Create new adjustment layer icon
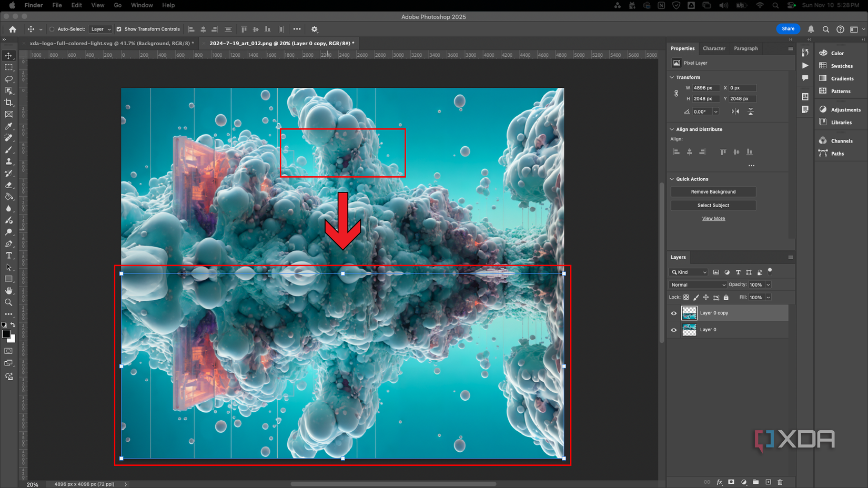 coord(744,482)
